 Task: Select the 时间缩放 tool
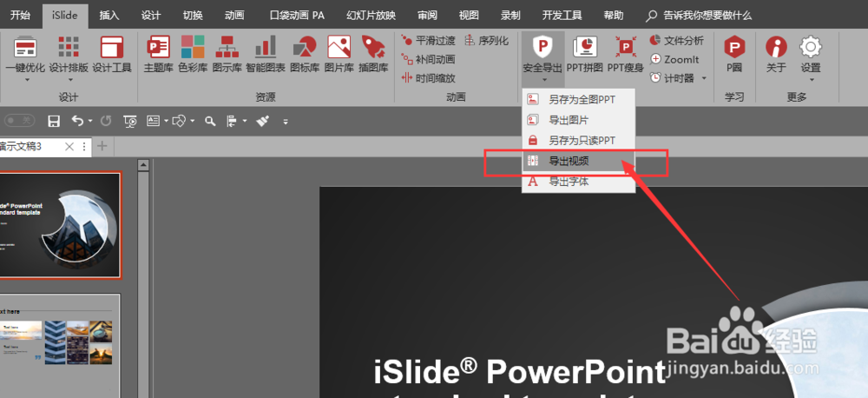click(429, 78)
